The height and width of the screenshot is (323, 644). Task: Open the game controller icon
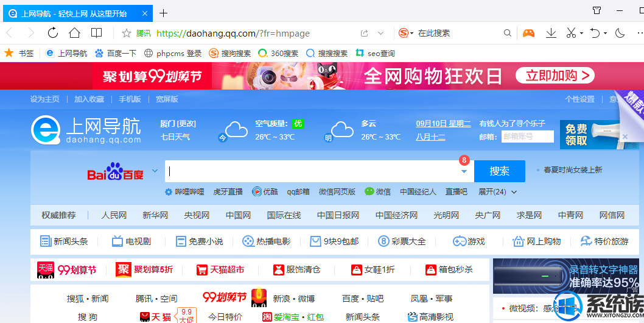[x=528, y=33]
